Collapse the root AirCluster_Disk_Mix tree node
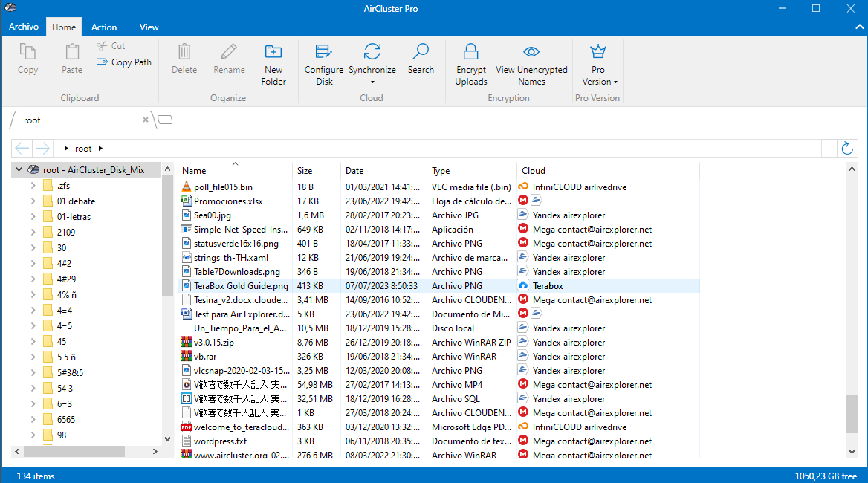 click(x=19, y=170)
